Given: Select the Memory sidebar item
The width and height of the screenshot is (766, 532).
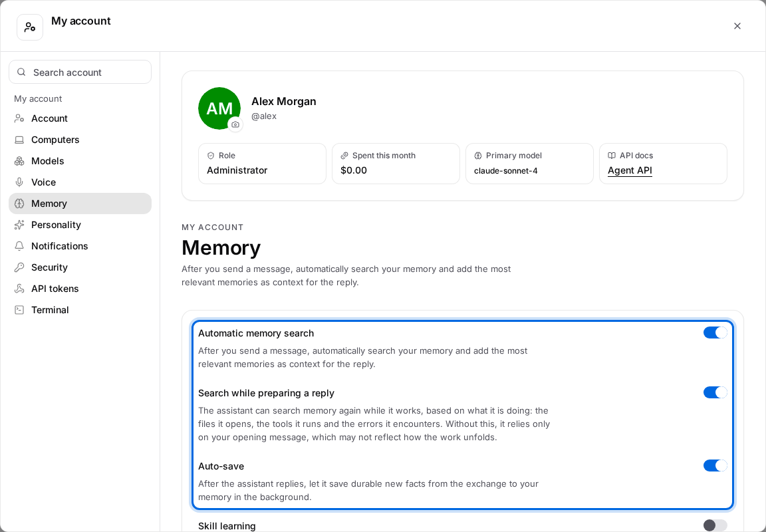Looking at the screenshot, I should point(80,203).
